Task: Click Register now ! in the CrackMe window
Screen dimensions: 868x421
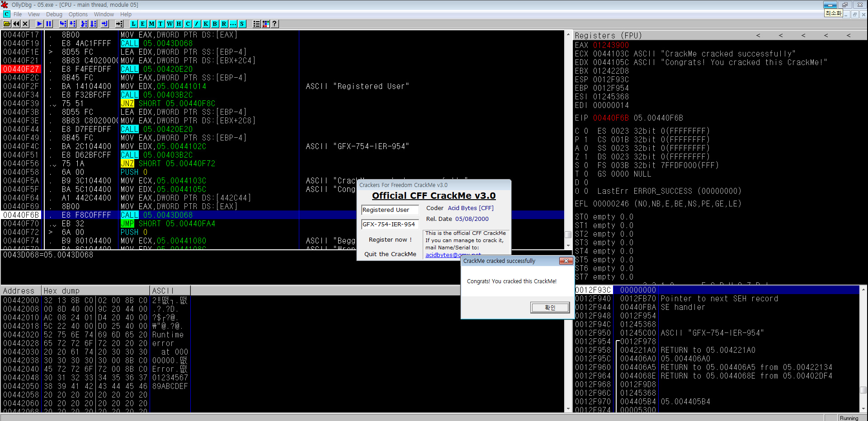Action: 390,240
